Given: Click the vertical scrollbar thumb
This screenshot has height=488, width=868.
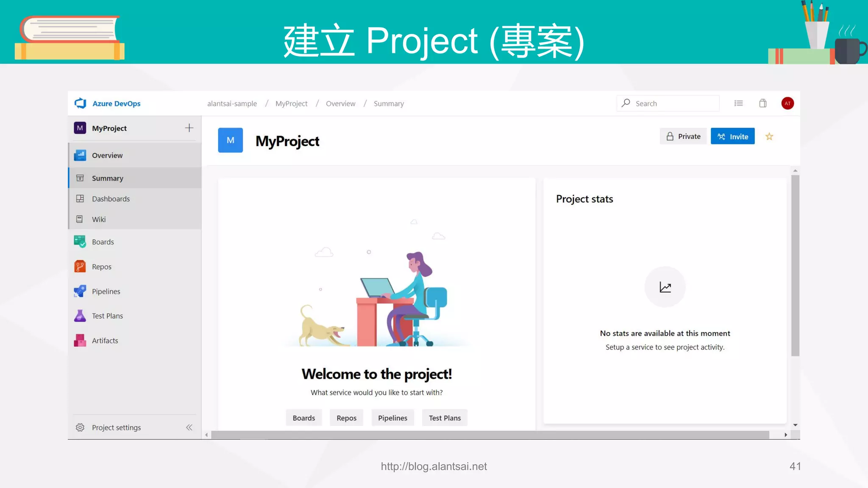Looking at the screenshot, I should (x=795, y=266).
